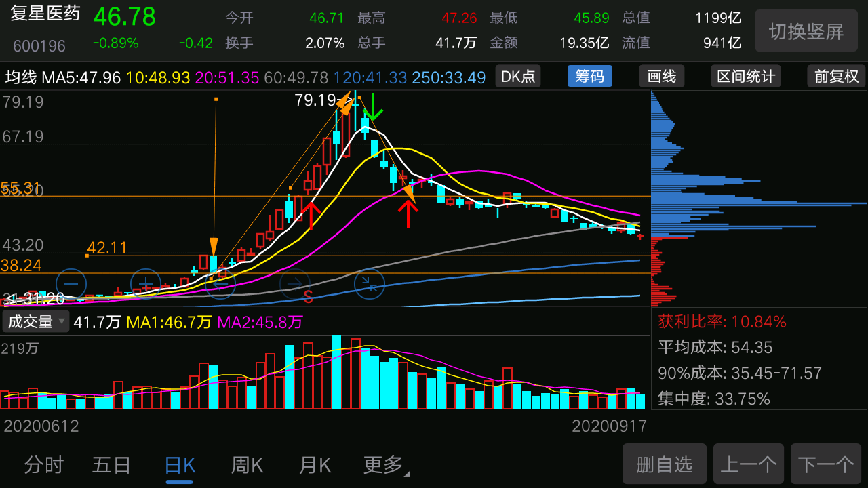Open the 成交量 indicator dropdown
Screen dimensions: 868x488
tap(36, 322)
